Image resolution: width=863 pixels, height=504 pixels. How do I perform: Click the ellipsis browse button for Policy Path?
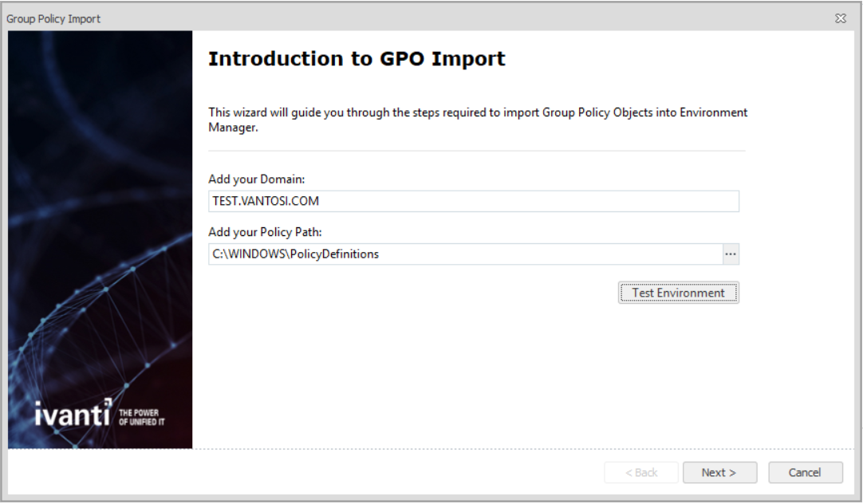click(731, 254)
